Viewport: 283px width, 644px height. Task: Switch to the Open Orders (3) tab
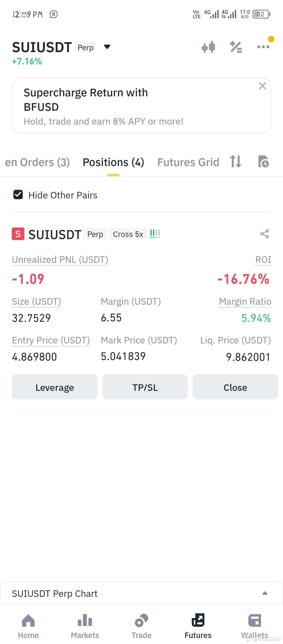tap(37, 162)
